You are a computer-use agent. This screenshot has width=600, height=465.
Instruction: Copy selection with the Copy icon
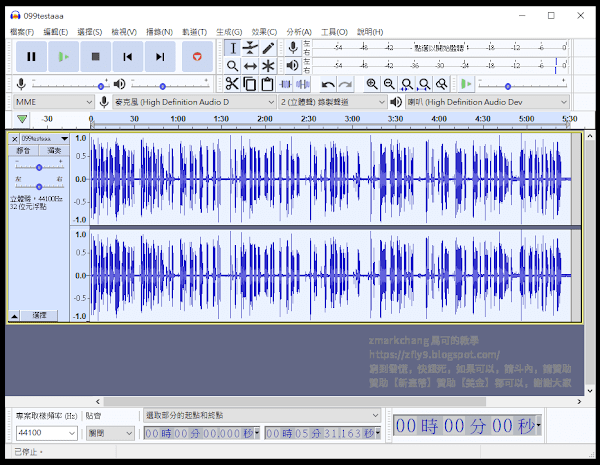coord(249,83)
